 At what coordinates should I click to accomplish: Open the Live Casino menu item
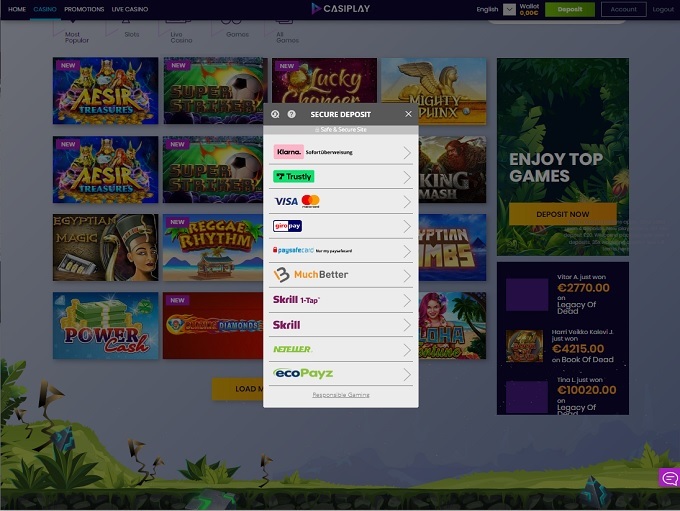click(131, 9)
